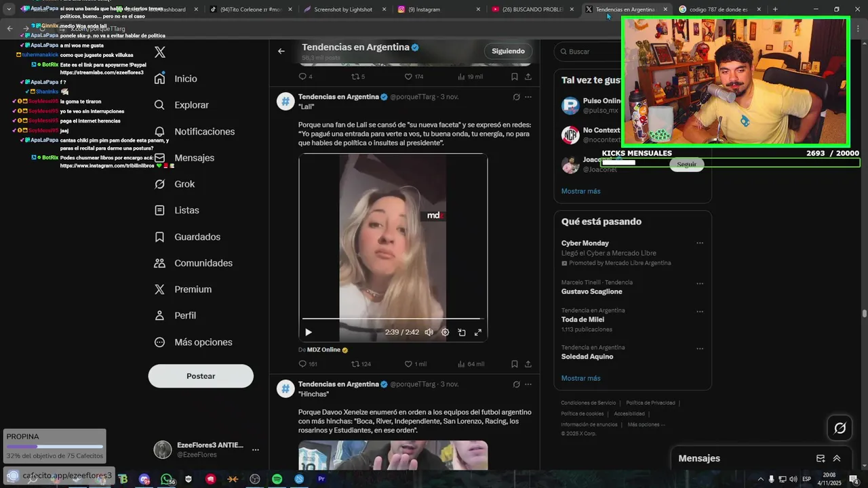Open options for Cyber Monday trend
The width and height of the screenshot is (868, 488).
coord(700,243)
